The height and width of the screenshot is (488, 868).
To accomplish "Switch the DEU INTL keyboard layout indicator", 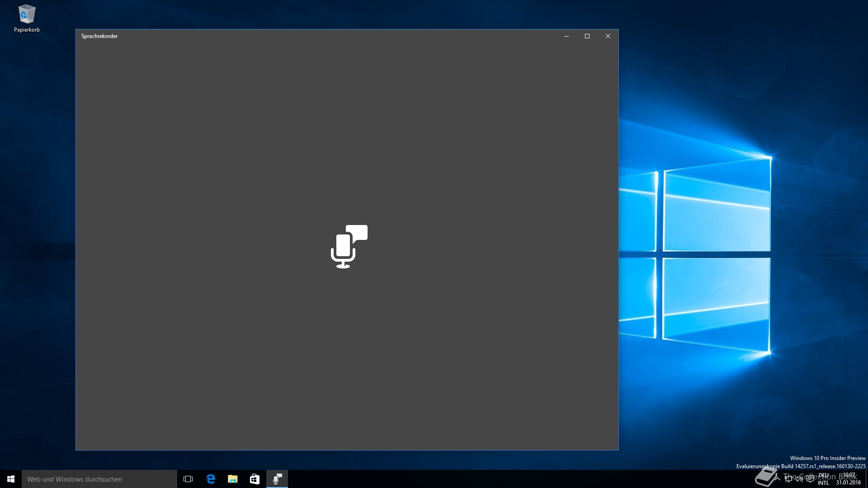I will (823, 479).
